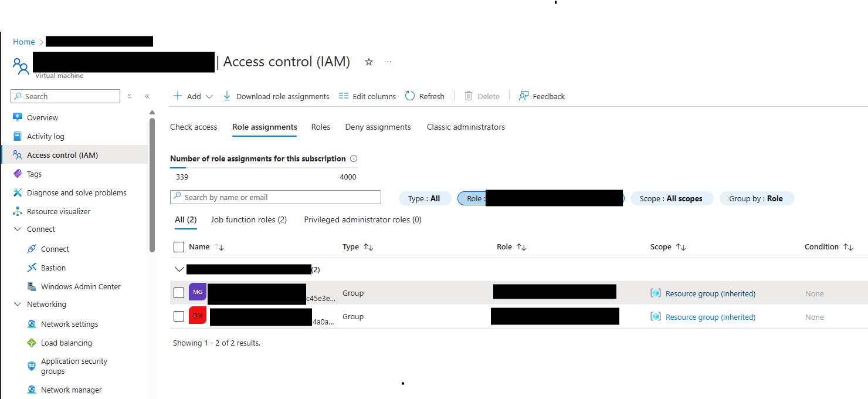Sort by Condition column arrows
The height and width of the screenshot is (399, 868).
[x=848, y=247]
